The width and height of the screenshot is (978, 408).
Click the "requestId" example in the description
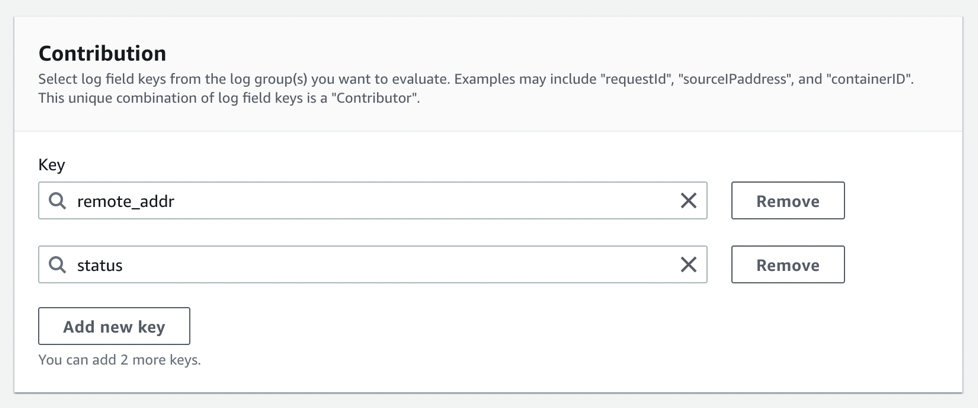coord(635,79)
